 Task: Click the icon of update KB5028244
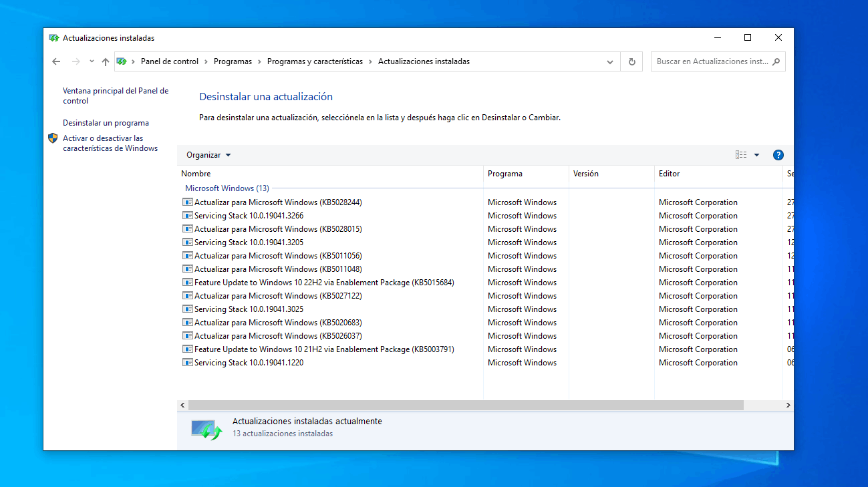187,202
